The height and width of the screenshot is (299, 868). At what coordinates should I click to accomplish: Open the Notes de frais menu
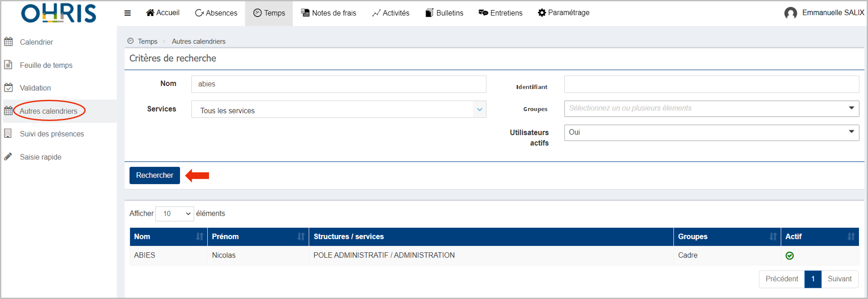[328, 13]
